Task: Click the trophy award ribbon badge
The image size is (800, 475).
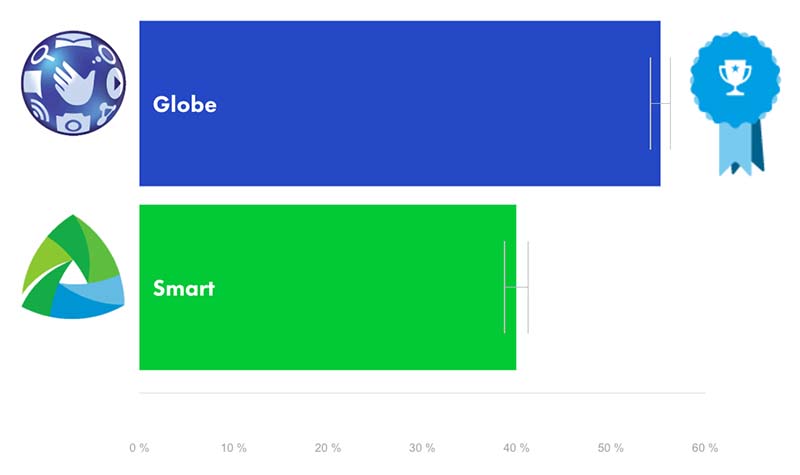Action: click(x=735, y=104)
